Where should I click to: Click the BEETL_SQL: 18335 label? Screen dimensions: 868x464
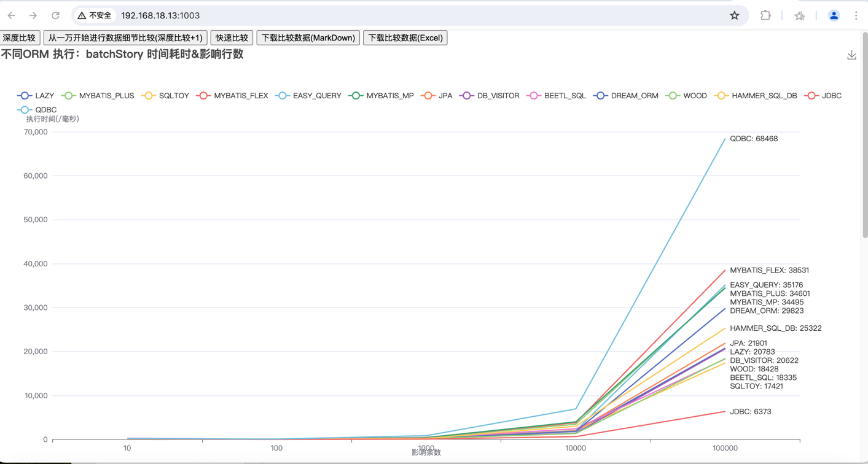764,377
